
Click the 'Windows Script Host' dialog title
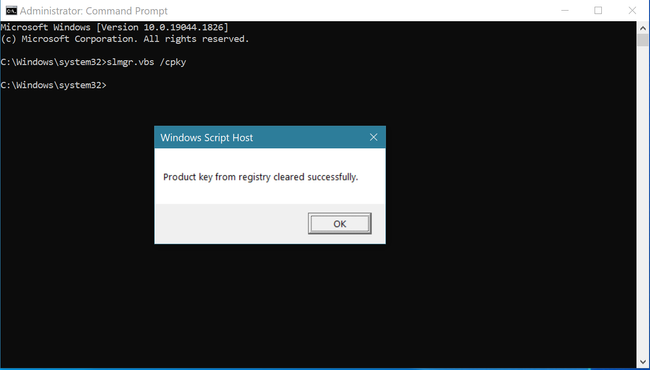click(206, 138)
